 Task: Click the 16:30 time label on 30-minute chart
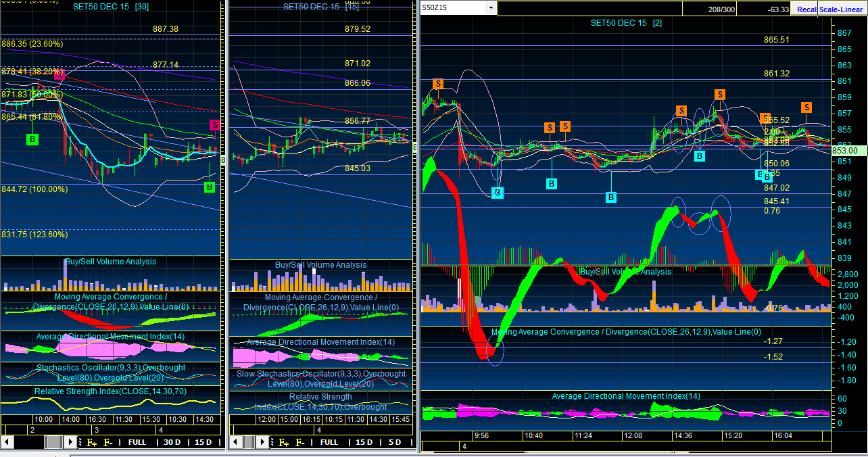coord(97,419)
